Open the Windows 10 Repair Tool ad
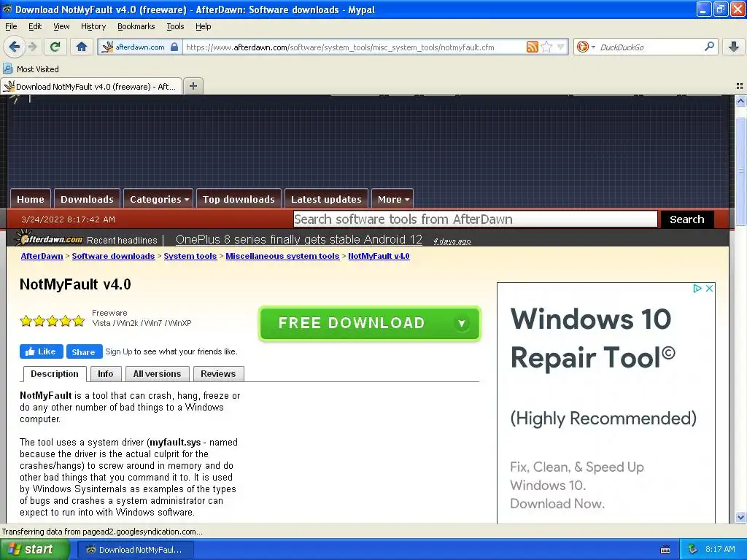Viewport: 747px width, 560px height. 606,402
